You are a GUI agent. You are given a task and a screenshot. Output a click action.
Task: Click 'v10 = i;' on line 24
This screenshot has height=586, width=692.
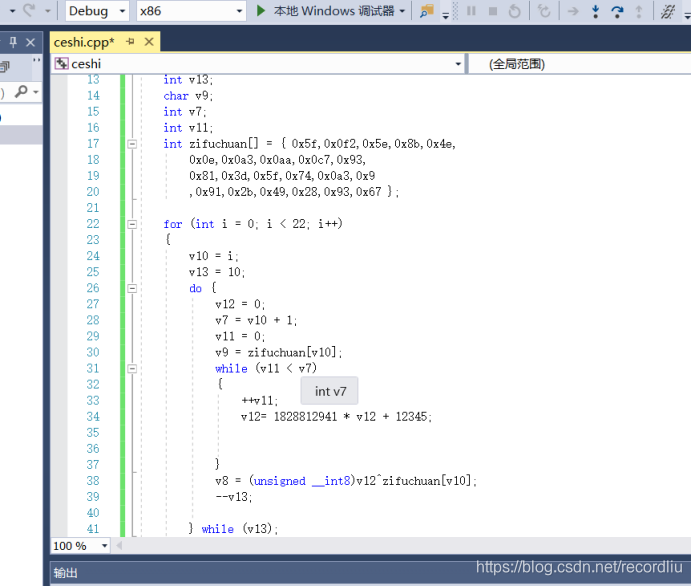(x=214, y=256)
